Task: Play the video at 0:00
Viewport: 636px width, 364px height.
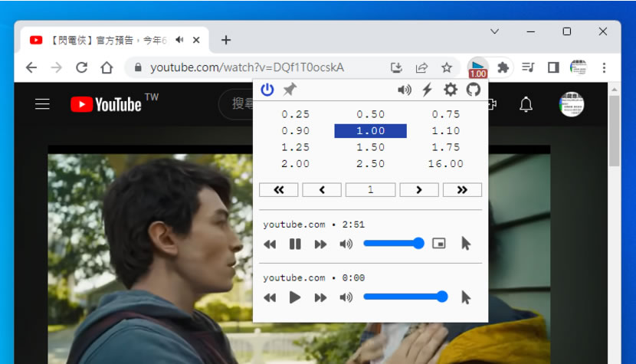Action: pyautogui.click(x=295, y=297)
